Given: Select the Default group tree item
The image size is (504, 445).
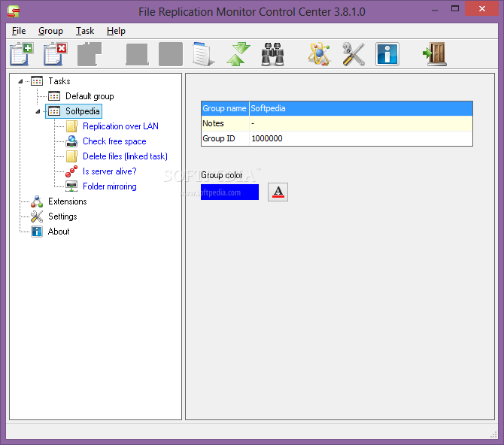Looking at the screenshot, I should click(90, 96).
